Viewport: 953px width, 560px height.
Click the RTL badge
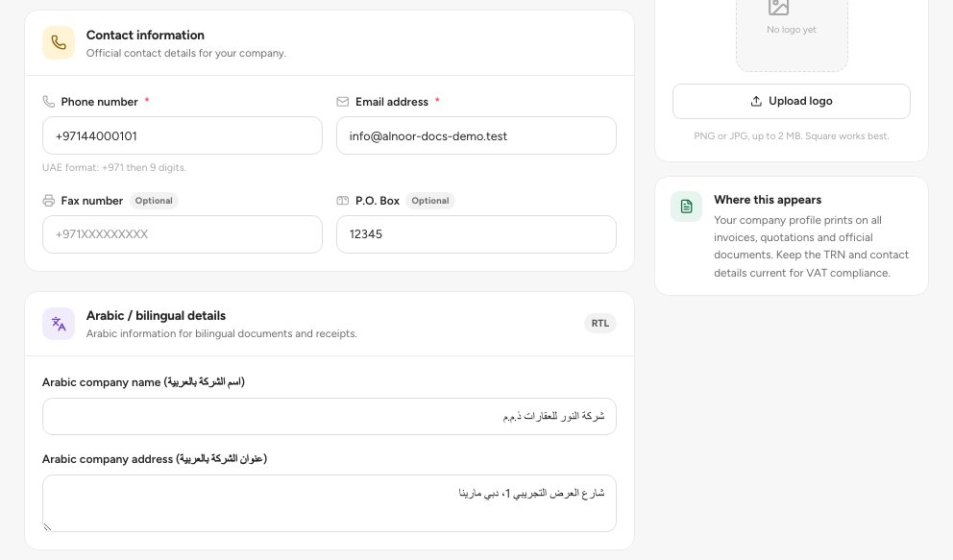(x=599, y=323)
